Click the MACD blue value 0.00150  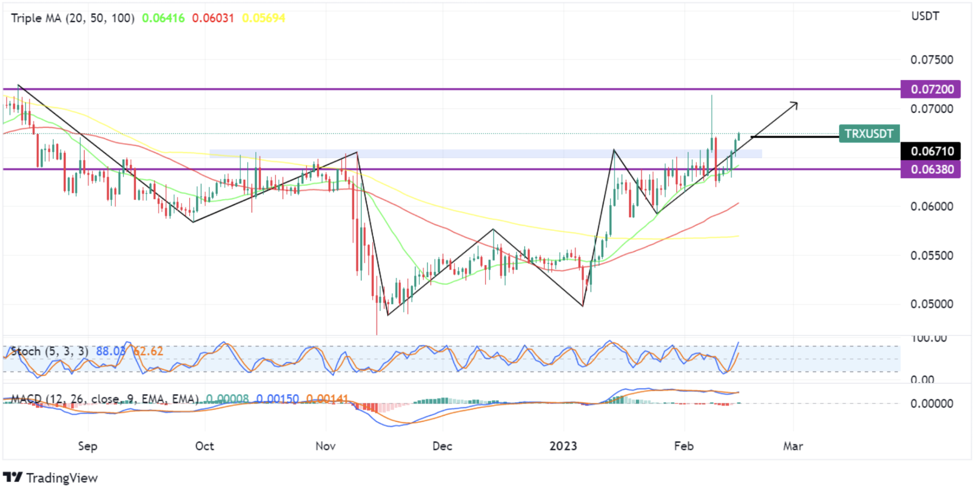(278, 399)
